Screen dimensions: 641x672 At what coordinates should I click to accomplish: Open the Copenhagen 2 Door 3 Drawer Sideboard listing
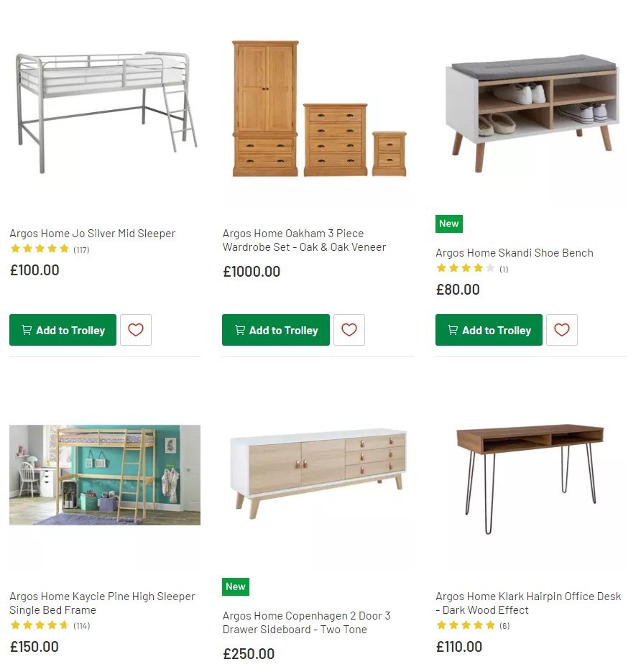click(306, 622)
